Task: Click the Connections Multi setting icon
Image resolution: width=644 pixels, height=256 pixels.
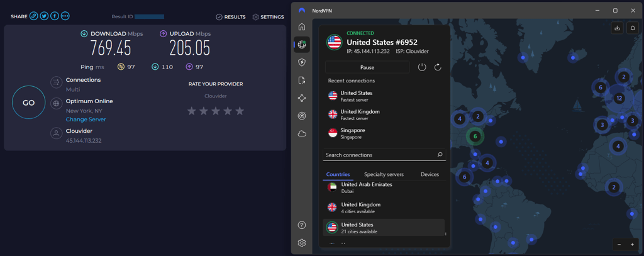Action: [56, 82]
